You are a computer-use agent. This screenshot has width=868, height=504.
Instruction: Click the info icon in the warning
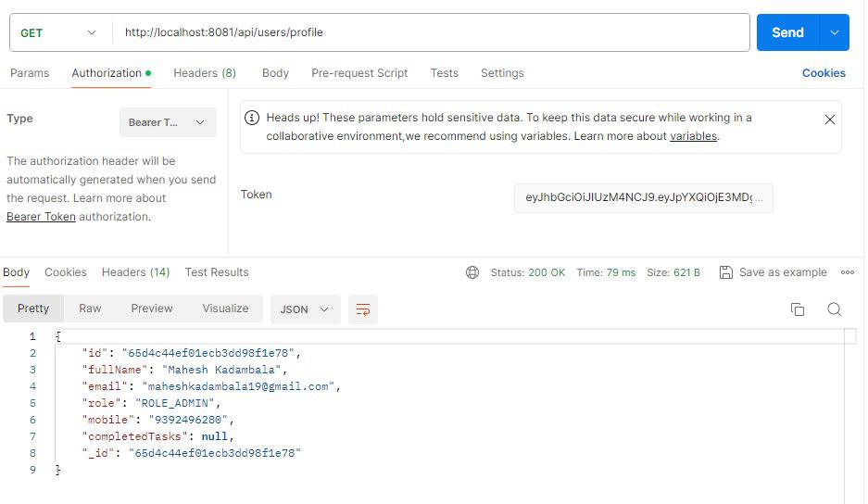point(251,118)
